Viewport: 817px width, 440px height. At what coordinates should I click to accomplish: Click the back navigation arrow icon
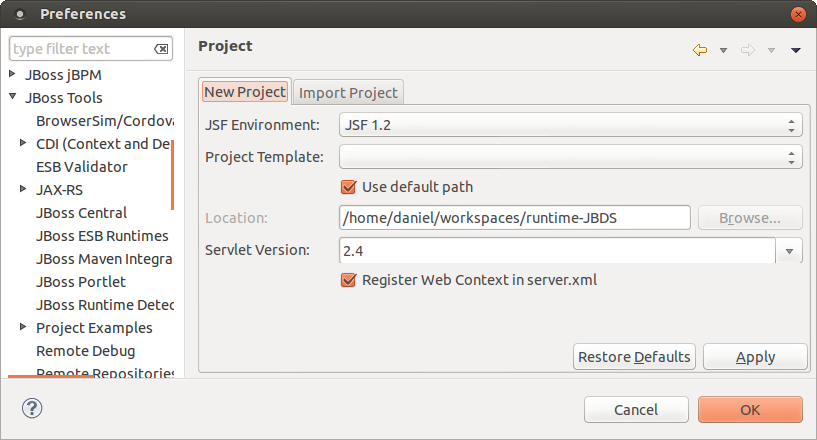coord(700,50)
